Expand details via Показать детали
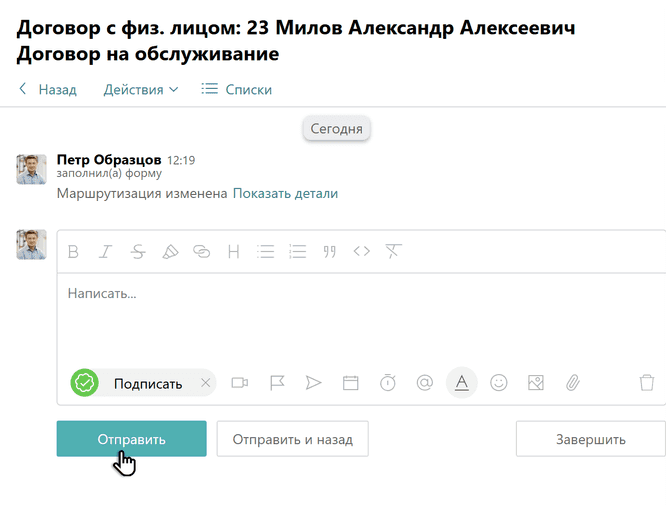Viewport: 666px width, 506px height. 285,193
